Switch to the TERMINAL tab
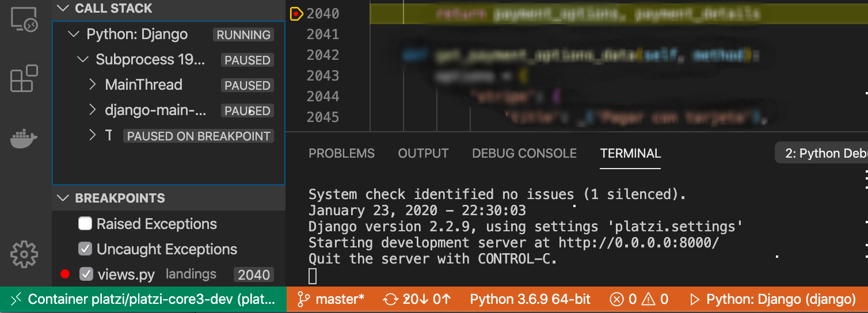This screenshot has width=868, height=313. point(630,154)
